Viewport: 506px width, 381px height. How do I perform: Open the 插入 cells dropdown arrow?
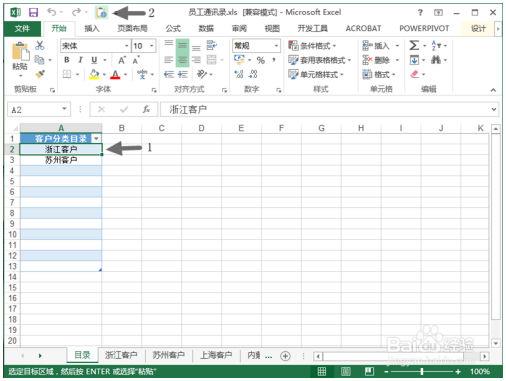click(x=397, y=46)
